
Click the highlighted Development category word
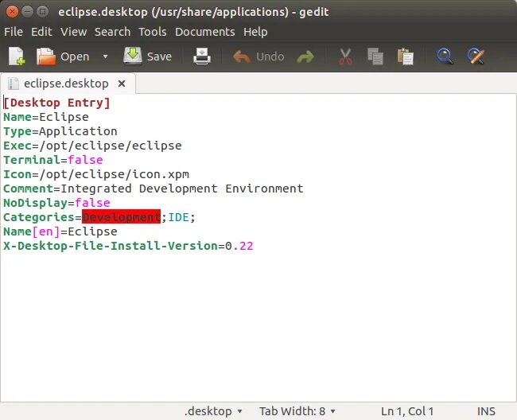coord(121,217)
